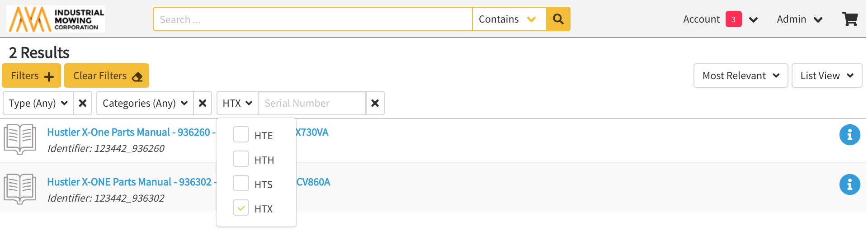Open the Admin menu
Screen dimensions: 868x236
tap(799, 19)
